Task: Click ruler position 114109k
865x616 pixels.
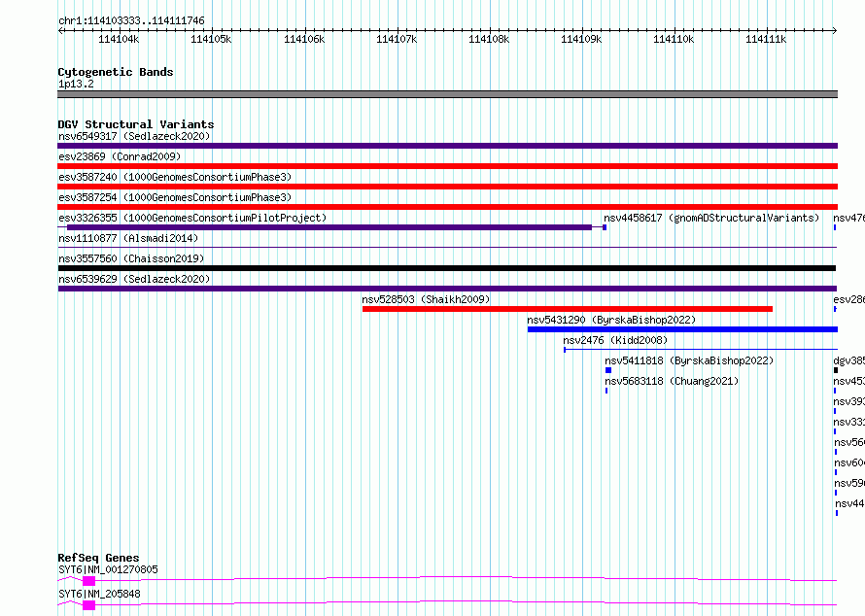Action: [x=581, y=39]
